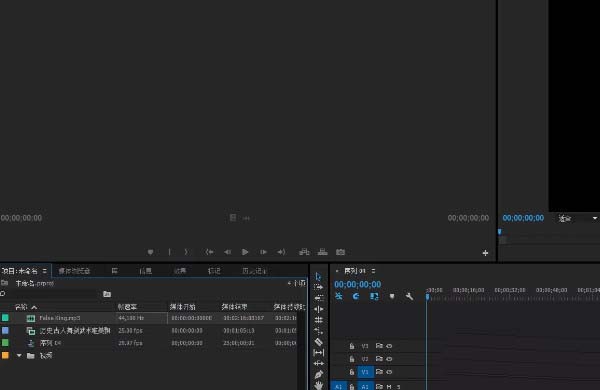Mark Out point in Source monitor
This screenshot has height=390, width=600.
(x=186, y=252)
